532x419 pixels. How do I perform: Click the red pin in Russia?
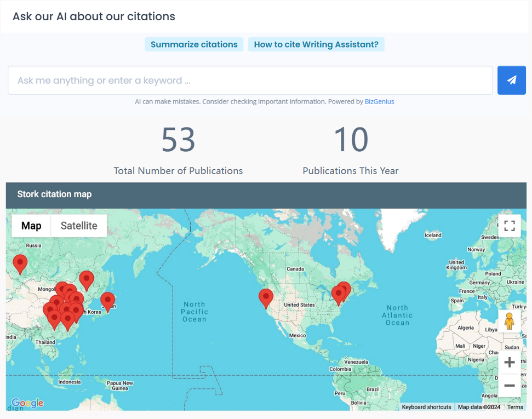click(20, 263)
